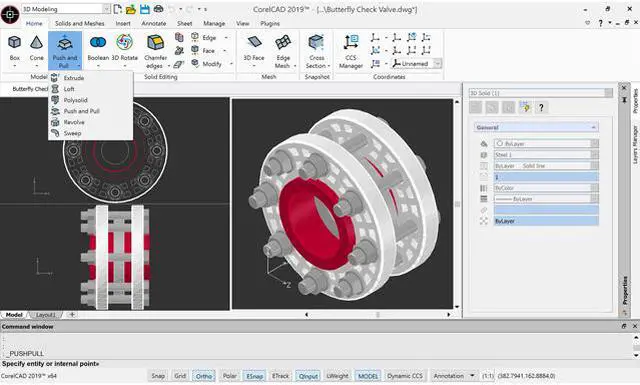
Task: Choose the Edge Mesh tool
Action: click(283, 51)
